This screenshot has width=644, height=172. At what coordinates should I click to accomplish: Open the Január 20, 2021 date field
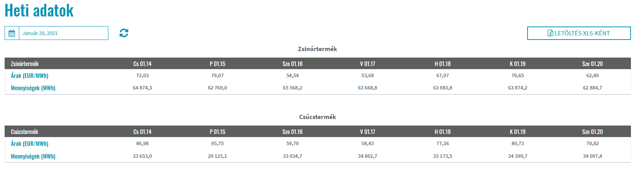point(63,33)
